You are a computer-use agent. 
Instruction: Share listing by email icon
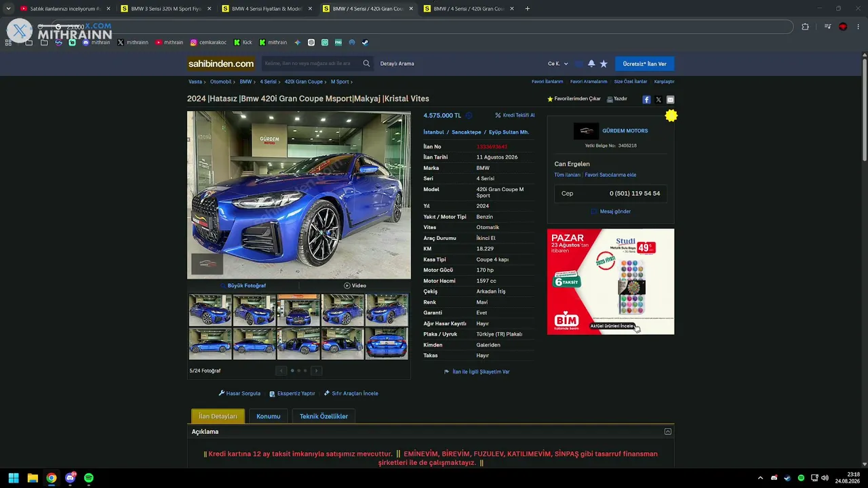click(671, 100)
